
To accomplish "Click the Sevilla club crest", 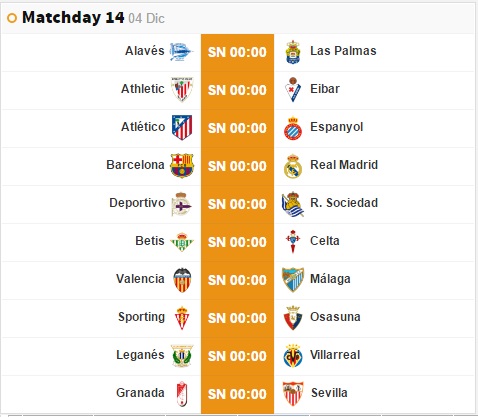I will [x=293, y=394].
